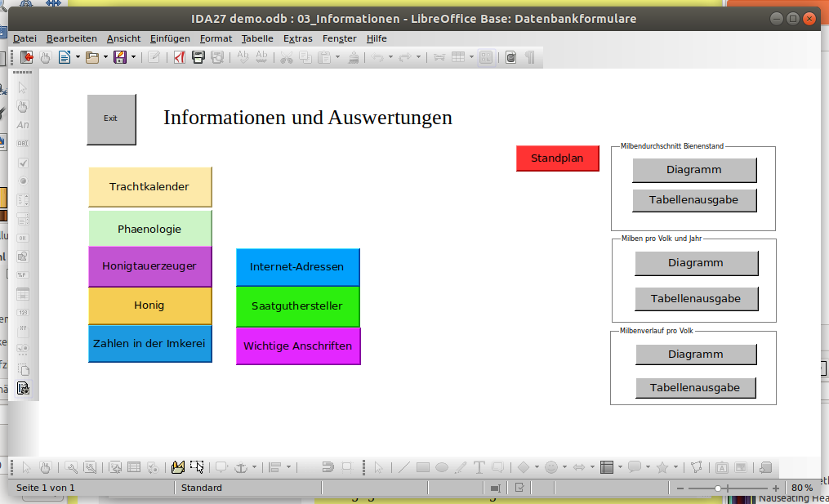Click the zoom in plus button

coord(776,488)
